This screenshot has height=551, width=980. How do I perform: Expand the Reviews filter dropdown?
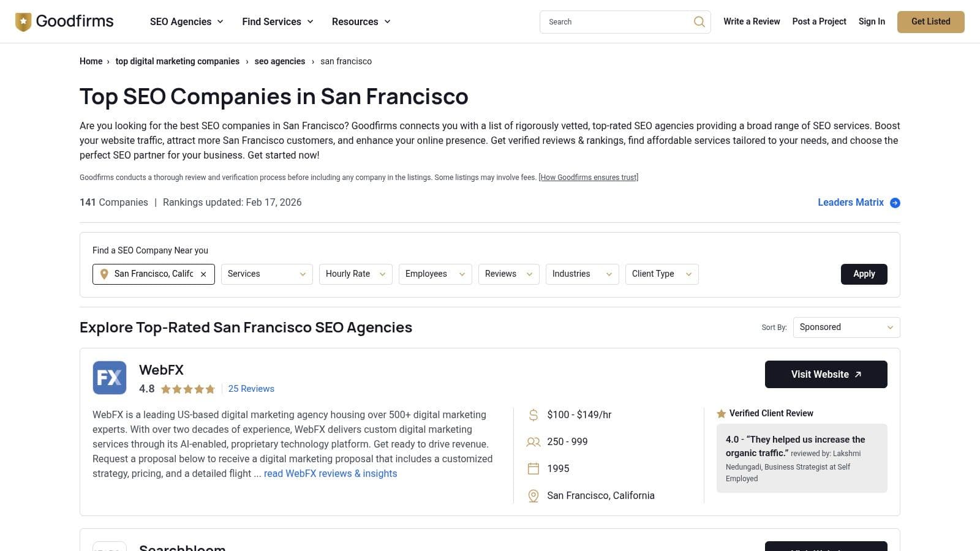point(509,274)
